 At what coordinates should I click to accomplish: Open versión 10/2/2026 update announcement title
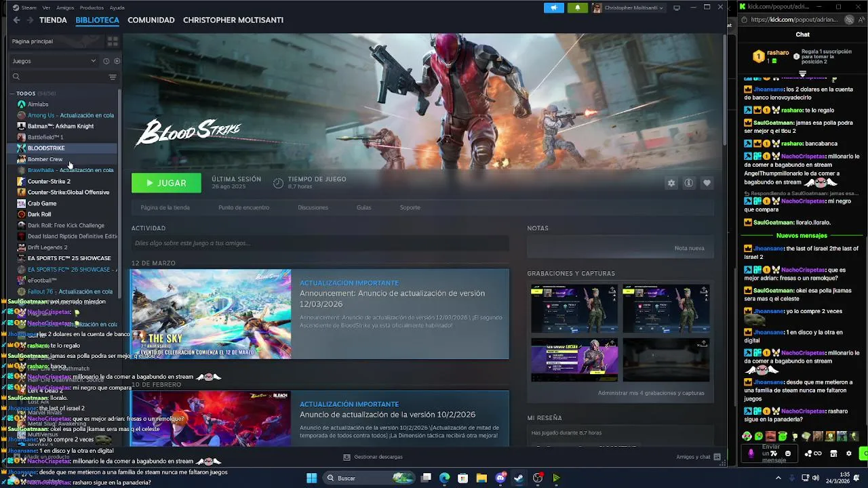click(387, 415)
